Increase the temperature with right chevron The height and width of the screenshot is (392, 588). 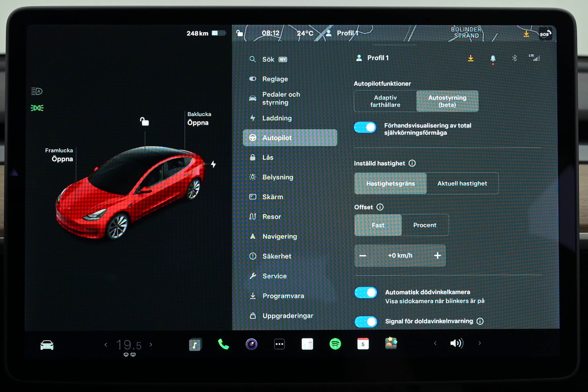151,344
